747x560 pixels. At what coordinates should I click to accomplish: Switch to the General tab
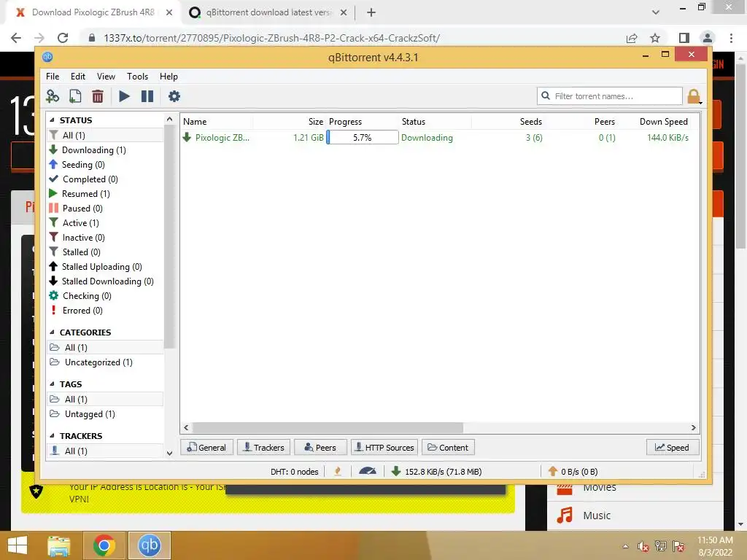tap(206, 447)
